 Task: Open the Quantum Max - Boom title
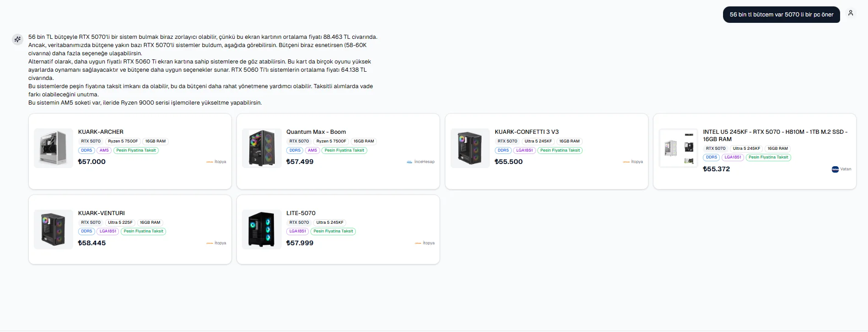pyautogui.click(x=316, y=132)
